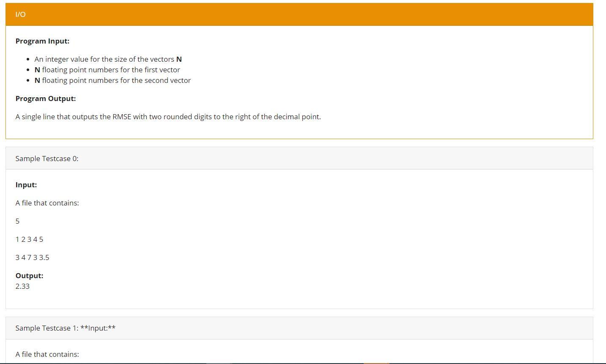
Task: Click the "Program Output:" heading
Action: pyautogui.click(x=46, y=99)
